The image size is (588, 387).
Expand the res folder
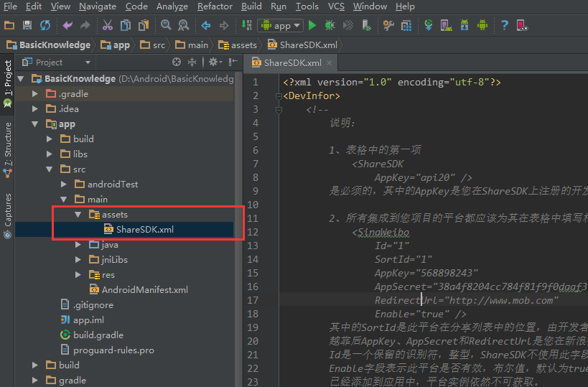(x=78, y=274)
